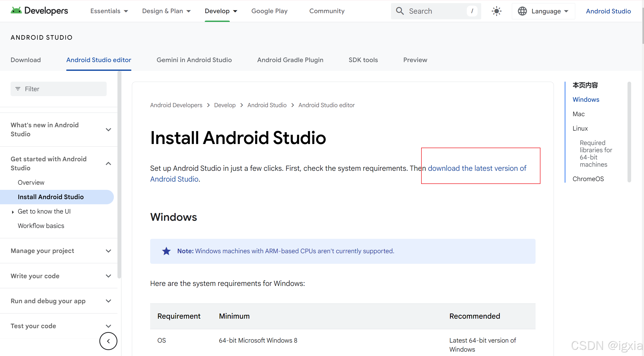The height and width of the screenshot is (356, 644).
Task: Click the left sidebar scrollbar
Action: [119, 175]
